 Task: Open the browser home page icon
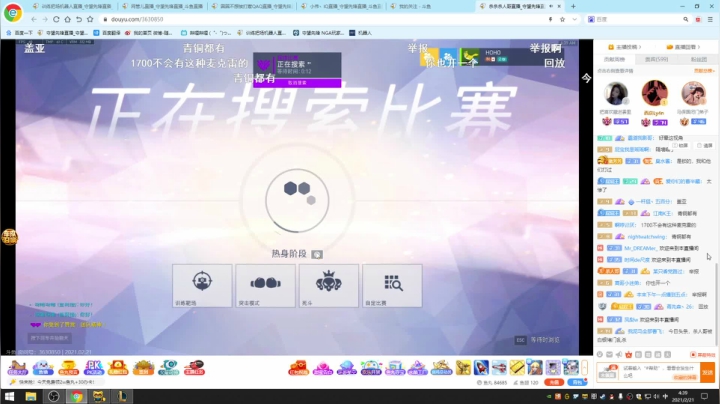[x=68, y=19]
